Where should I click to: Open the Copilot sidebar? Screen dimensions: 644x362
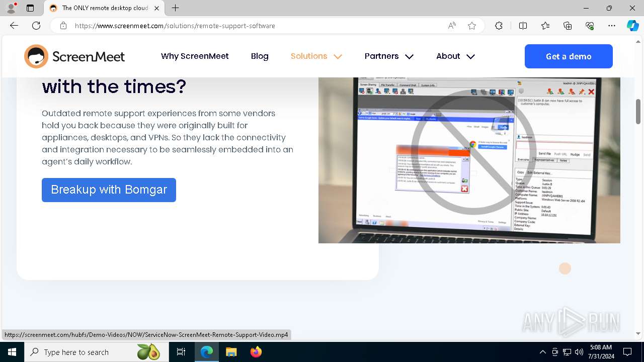[632, 26]
